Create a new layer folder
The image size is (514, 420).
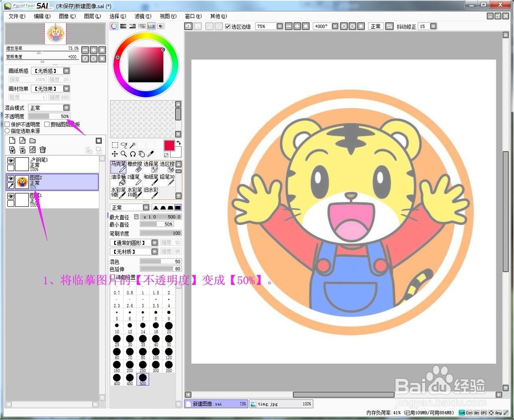(x=32, y=141)
